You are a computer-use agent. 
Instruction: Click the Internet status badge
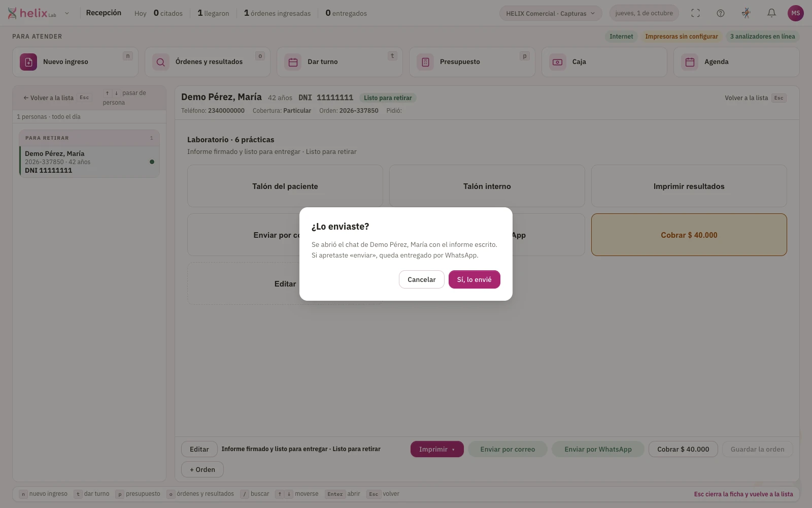point(621,37)
